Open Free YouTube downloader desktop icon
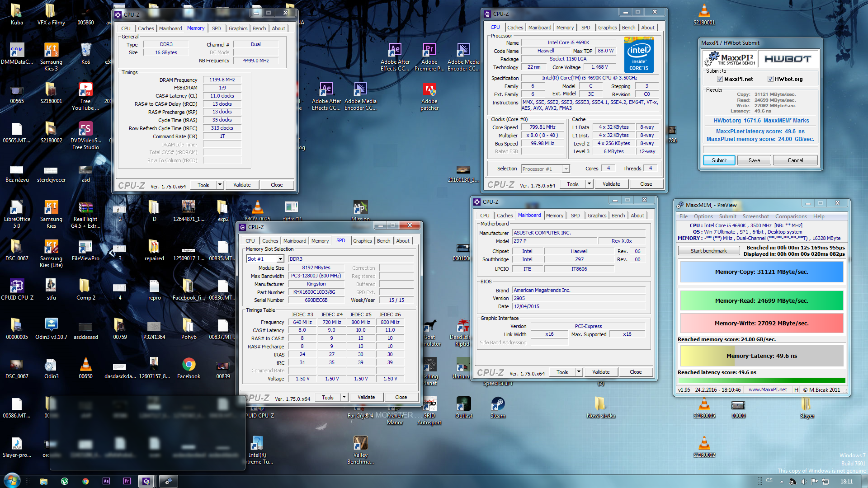 [x=85, y=96]
